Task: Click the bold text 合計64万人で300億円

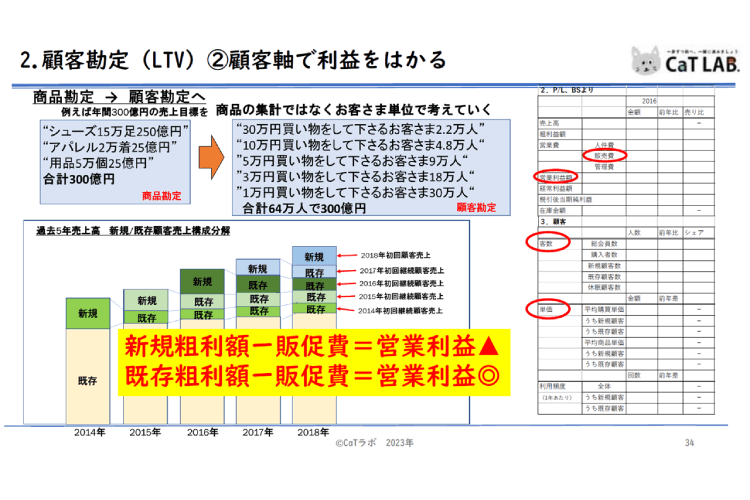Action: (304, 209)
